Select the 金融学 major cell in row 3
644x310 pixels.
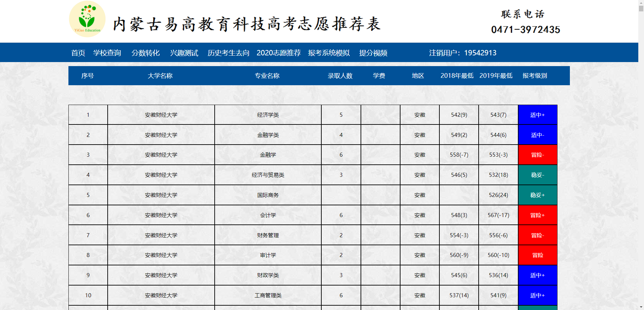pos(268,155)
